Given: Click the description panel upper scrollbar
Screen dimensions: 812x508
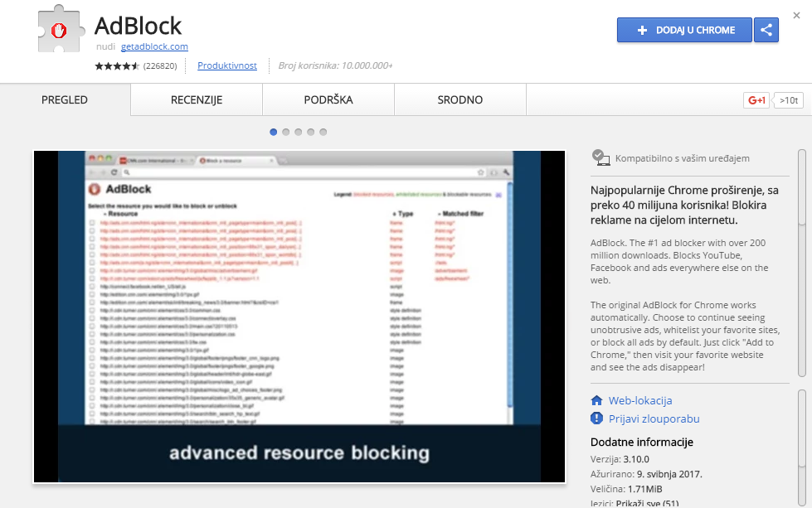Looking at the screenshot, I should (802, 263).
